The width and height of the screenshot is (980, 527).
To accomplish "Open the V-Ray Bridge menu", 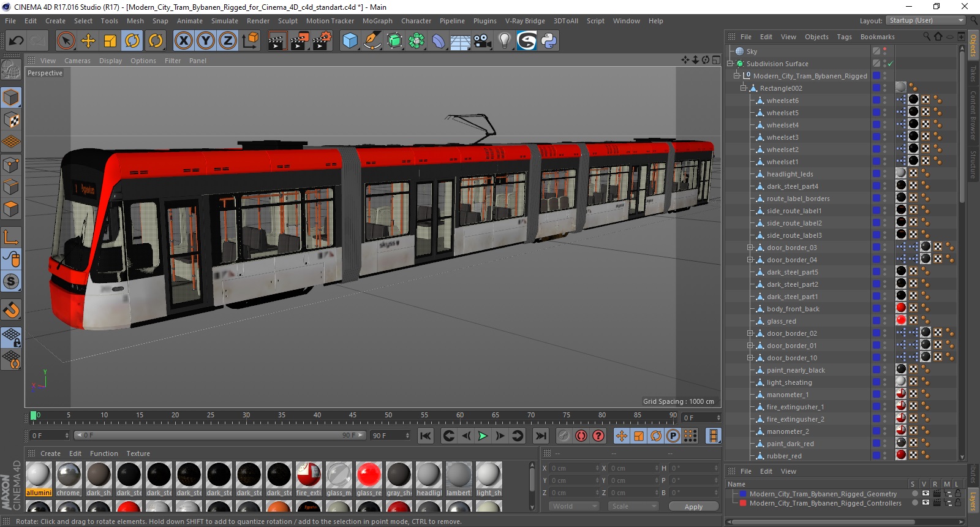I will (x=525, y=21).
